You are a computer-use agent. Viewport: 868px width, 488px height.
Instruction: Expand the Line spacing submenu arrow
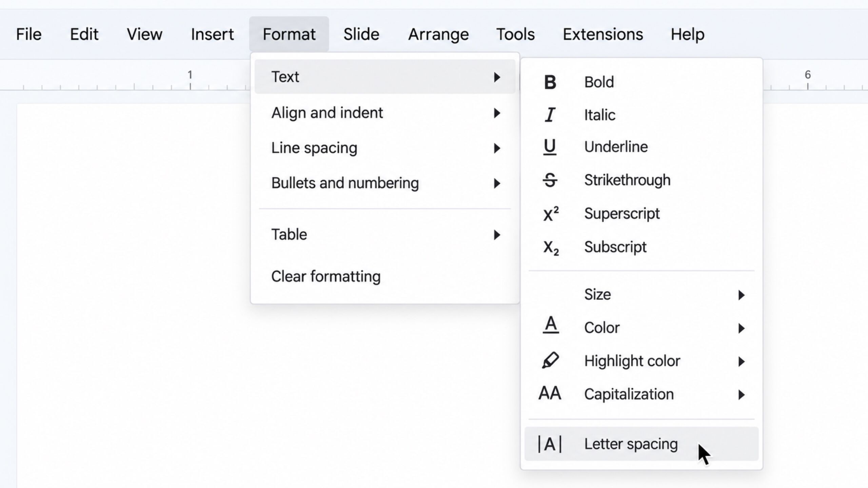tap(497, 148)
